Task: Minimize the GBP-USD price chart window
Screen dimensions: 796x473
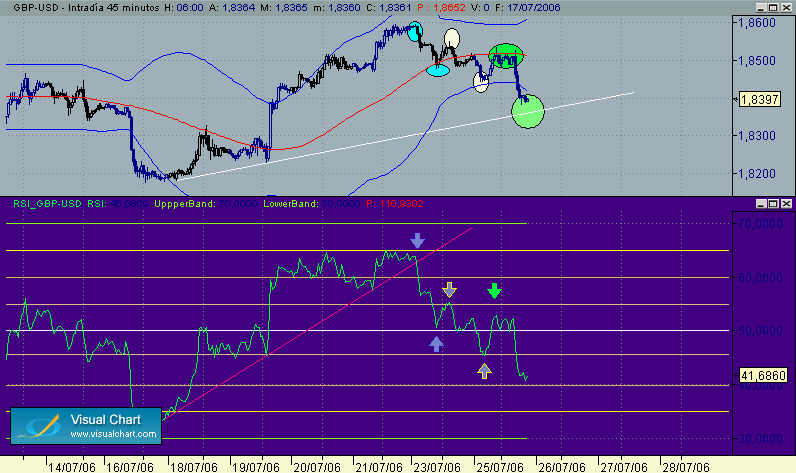Action: point(760,8)
